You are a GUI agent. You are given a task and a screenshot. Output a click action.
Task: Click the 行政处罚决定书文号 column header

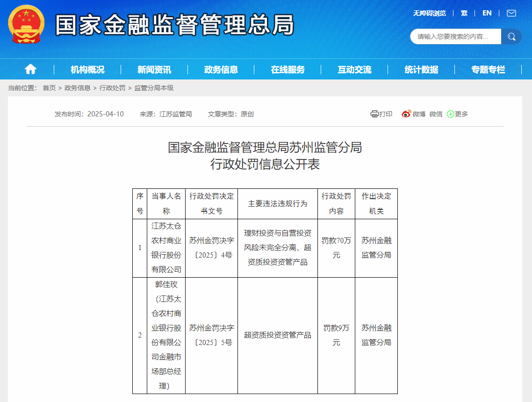[212, 203]
